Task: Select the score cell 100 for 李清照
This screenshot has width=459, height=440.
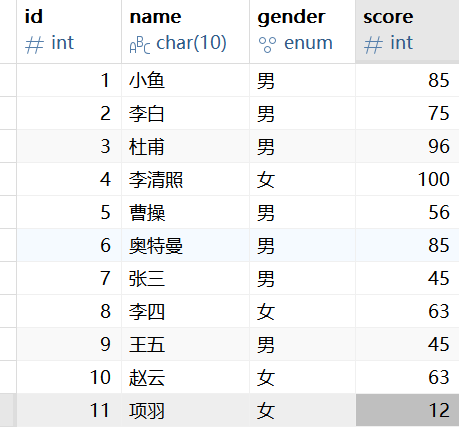Action: click(x=407, y=179)
